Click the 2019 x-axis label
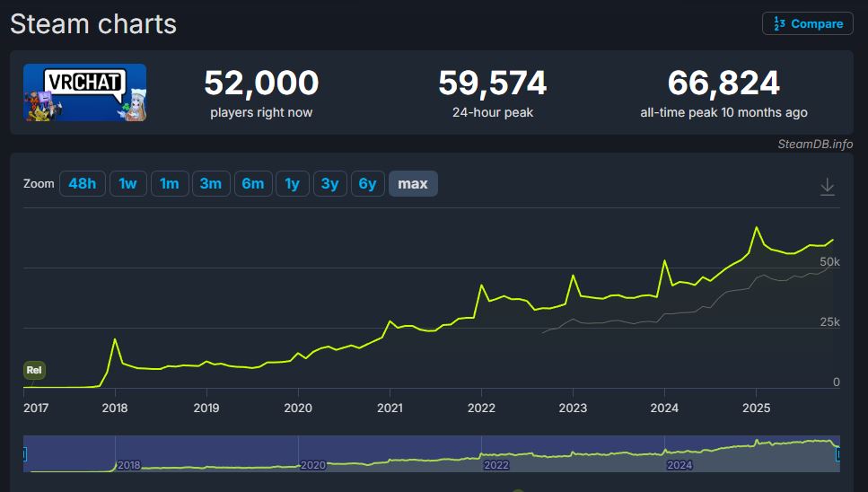Viewport: 868px width, 492px height. tap(206, 408)
